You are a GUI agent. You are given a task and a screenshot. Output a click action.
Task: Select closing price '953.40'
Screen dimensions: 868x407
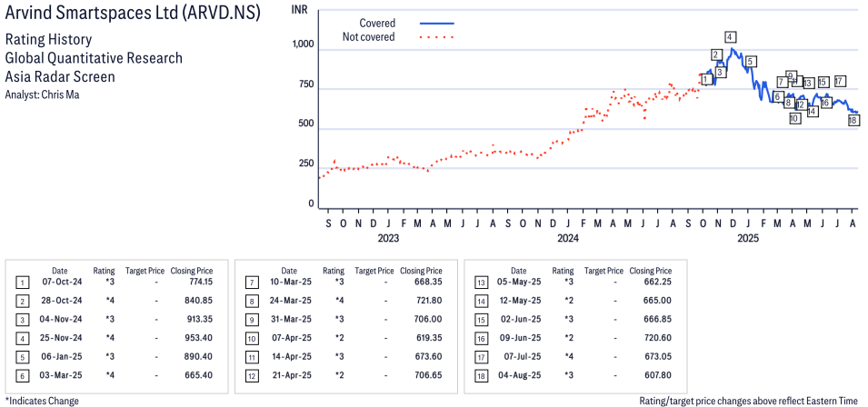tap(200, 339)
